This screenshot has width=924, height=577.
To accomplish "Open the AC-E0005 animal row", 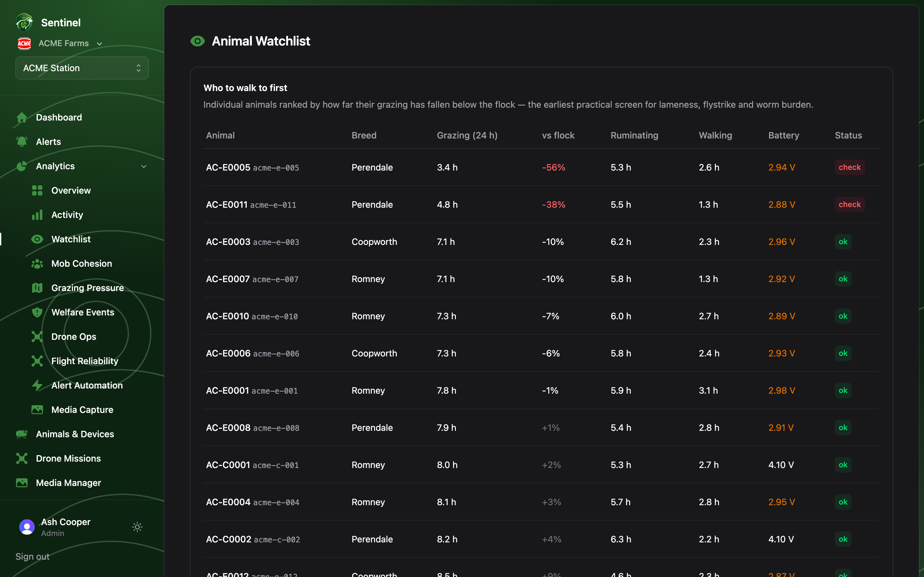I will pyautogui.click(x=542, y=167).
